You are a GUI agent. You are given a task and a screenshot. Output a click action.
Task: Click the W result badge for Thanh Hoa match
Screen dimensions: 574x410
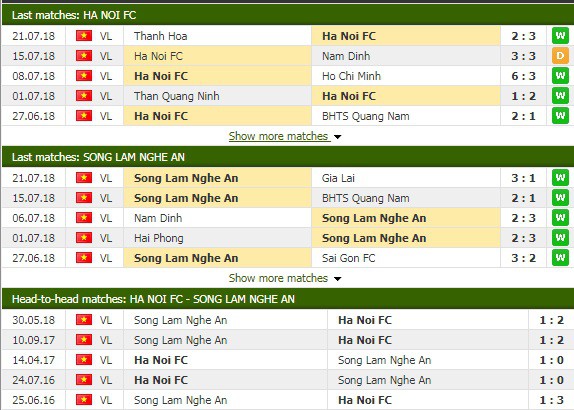click(560, 36)
